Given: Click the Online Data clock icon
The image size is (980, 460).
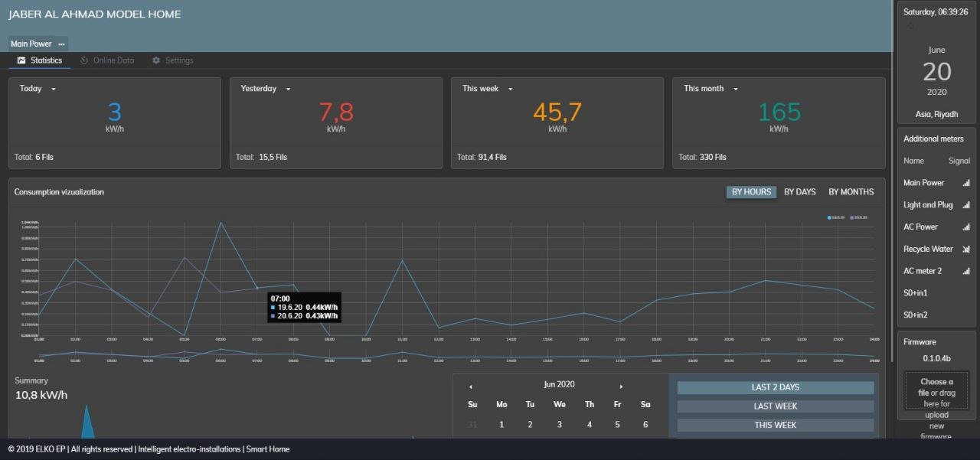Looking at the screenshot, I should coord(84,60).
